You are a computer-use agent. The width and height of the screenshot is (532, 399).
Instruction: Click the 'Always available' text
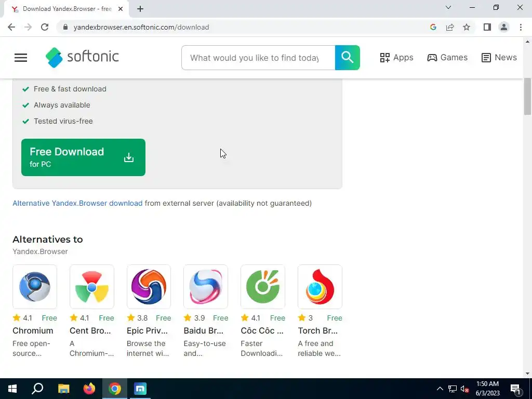[x=62, y=105]
